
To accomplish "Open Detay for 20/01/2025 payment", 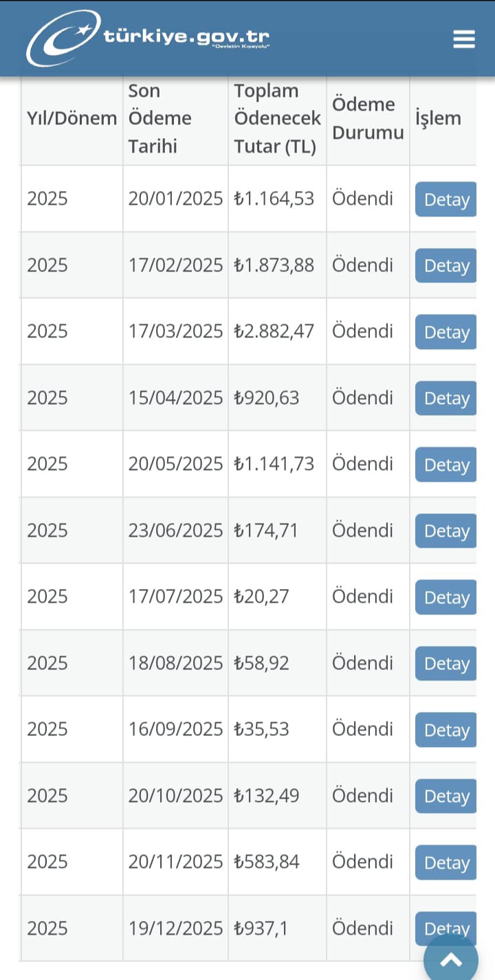I will (x=446, y=199).
